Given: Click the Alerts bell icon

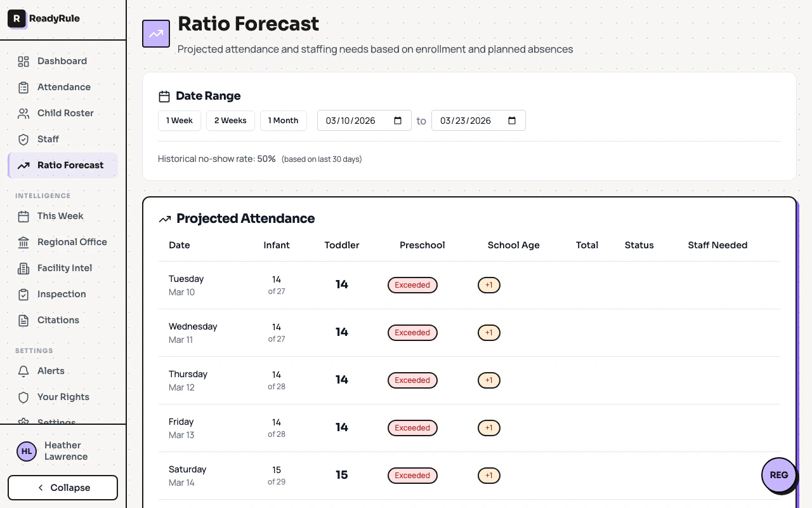Looking at the screenshot, I should tap(23, 371).
